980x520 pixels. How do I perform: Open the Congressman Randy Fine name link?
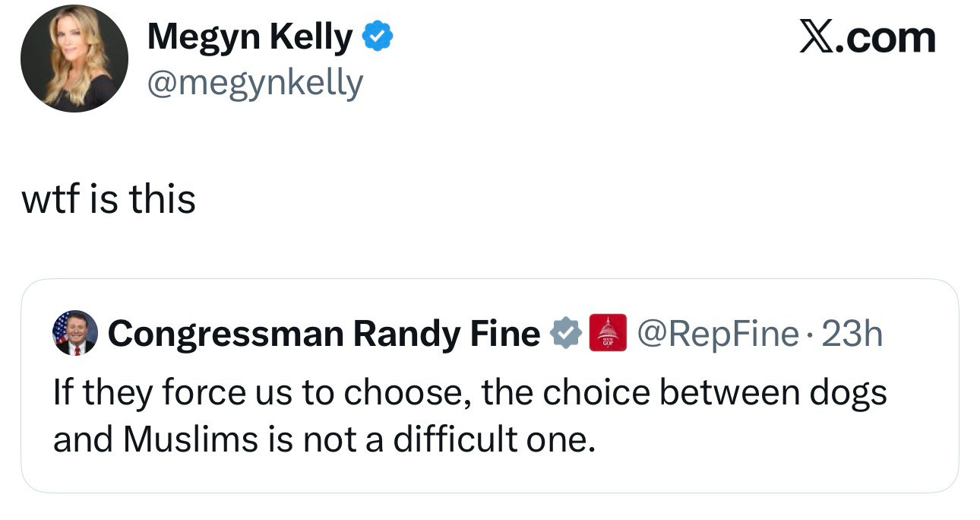point(324,334)
